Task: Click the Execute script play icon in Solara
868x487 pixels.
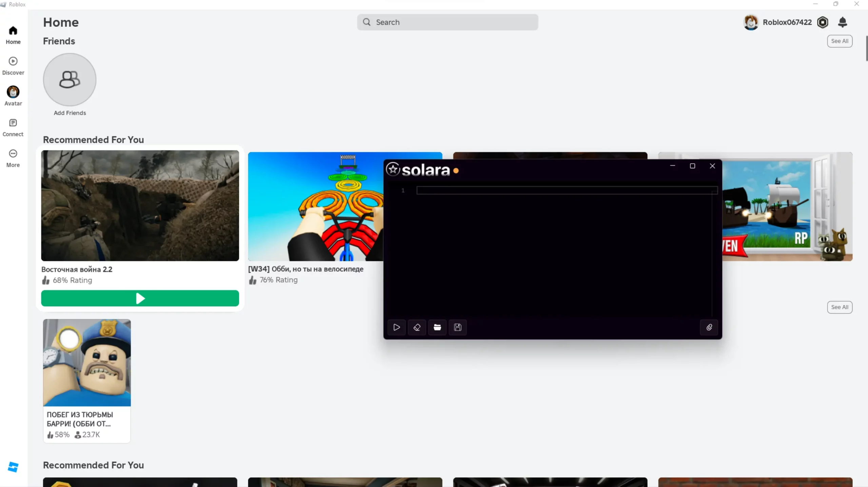Action: [396, 327]
